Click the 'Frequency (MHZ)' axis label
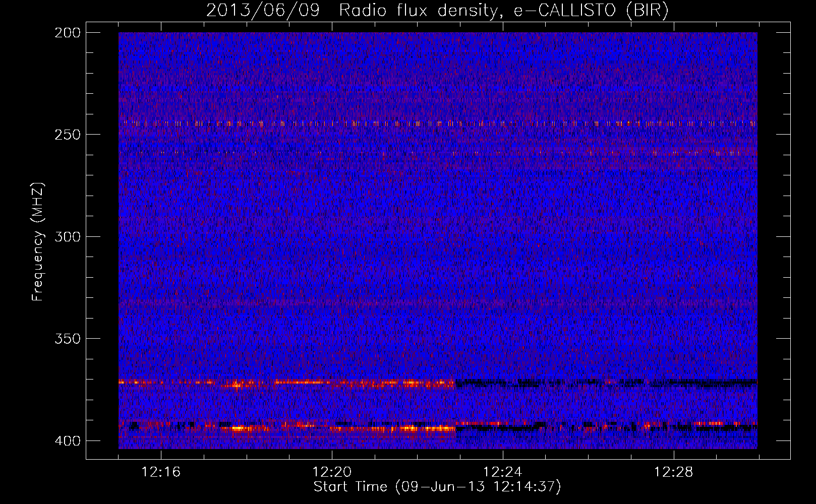 pos(38,241)
